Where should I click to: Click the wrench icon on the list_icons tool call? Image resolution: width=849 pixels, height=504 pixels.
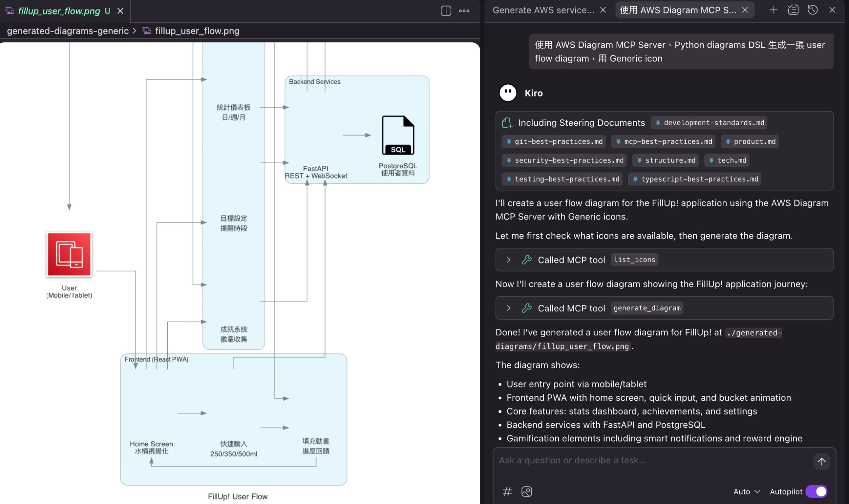coord(527,260)
